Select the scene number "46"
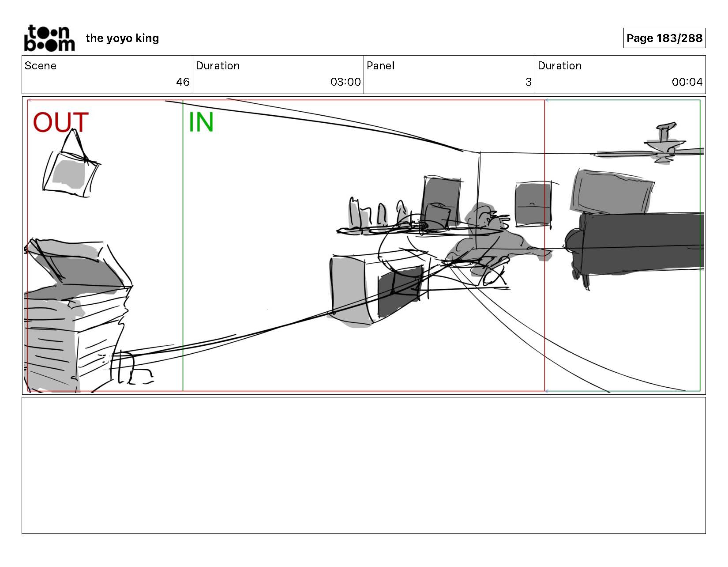The height and width of the screenshot is (567, 728). coord(183,82)
